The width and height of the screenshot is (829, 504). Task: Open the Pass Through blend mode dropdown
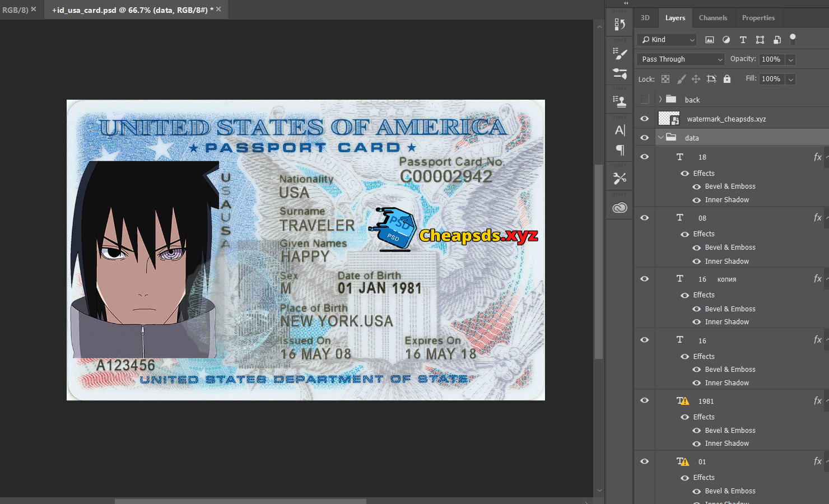[x=681, y=59]
